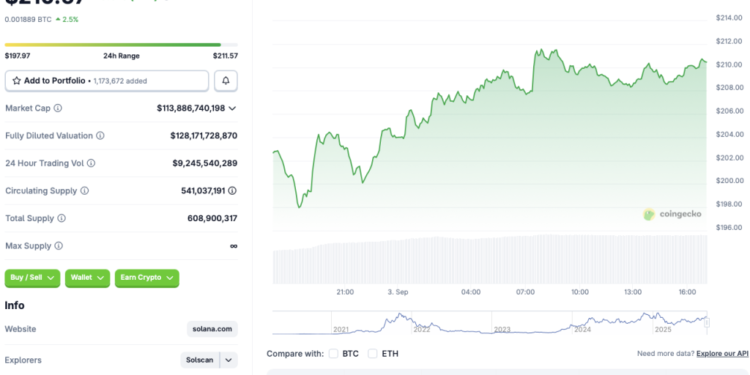Tick the BTC compare checkbox
Screen dimensions: 750x375
click(x=333, y=353)
